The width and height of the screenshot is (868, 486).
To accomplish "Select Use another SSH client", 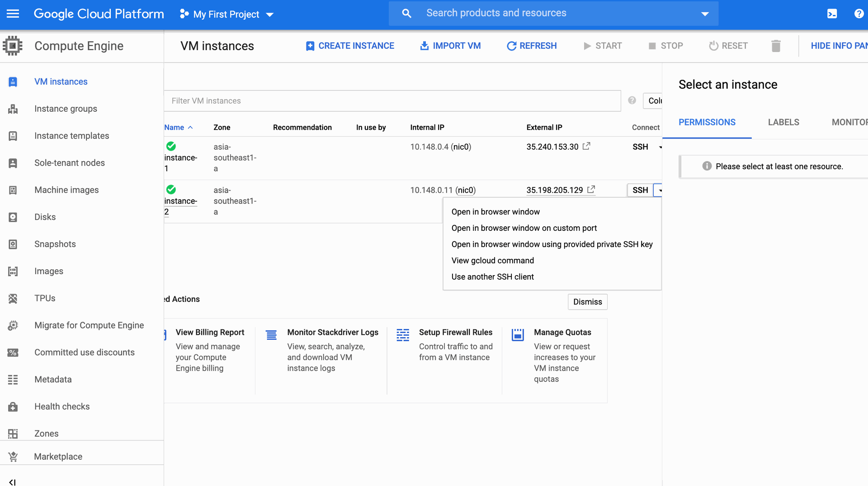I will [493, 277].
